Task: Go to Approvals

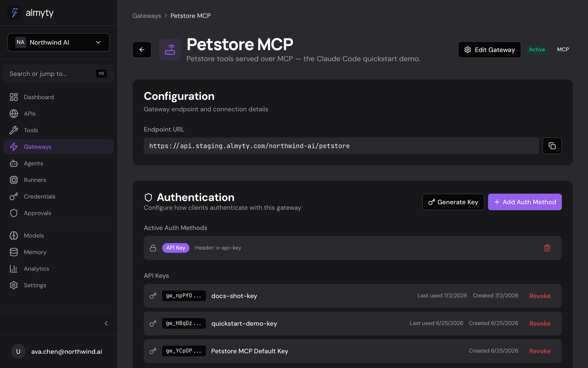Action: point(59,213)
